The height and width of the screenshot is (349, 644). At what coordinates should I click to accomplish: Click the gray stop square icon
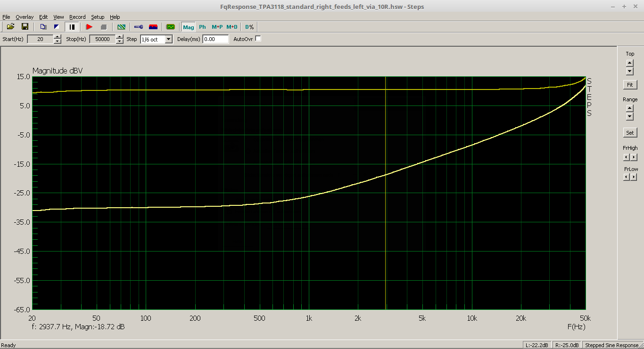[104, 27]
